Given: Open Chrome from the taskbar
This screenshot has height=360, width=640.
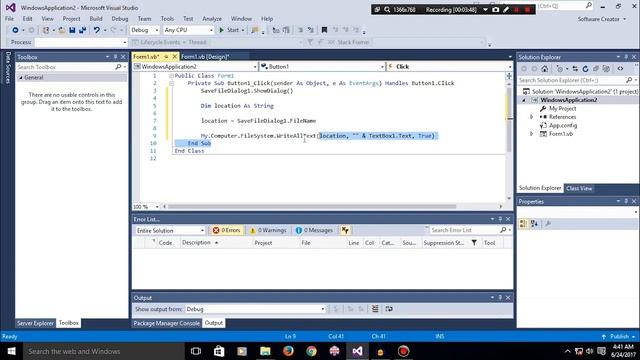Looking at the screenshot, I should point(311,351).
